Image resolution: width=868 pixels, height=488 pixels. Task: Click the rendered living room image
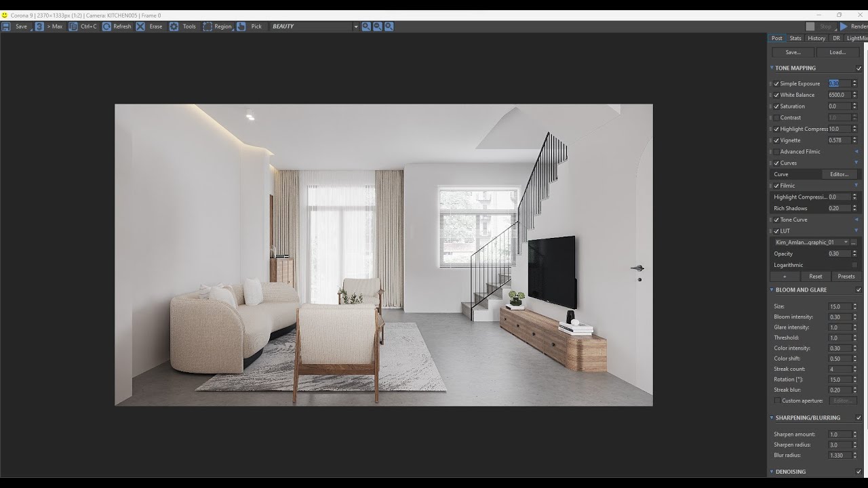[384, 255]
